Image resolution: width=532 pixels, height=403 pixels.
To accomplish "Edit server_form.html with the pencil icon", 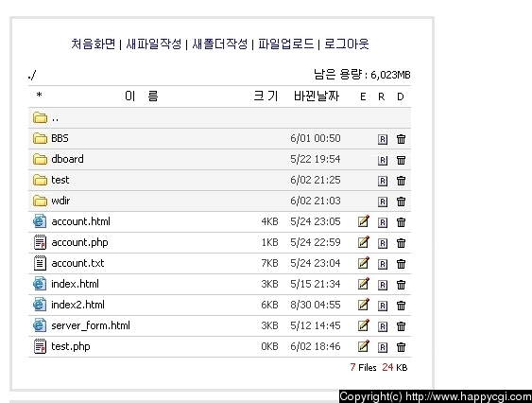I will [364, 325].
